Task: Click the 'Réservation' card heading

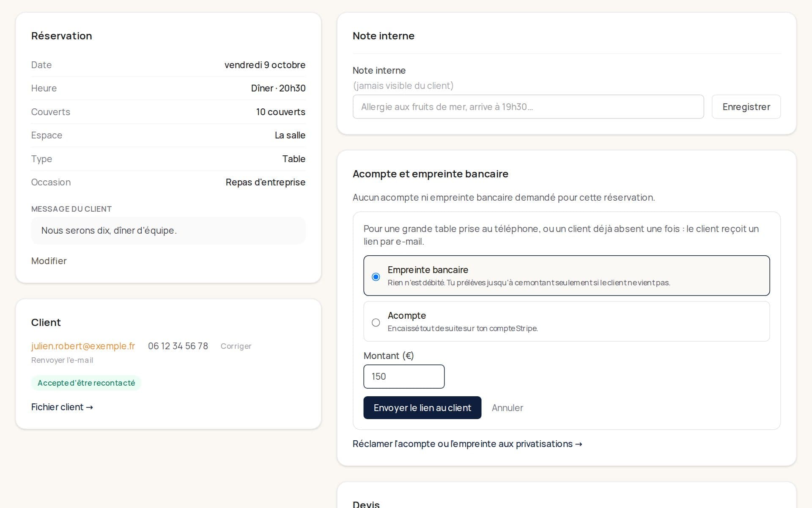Action: coord(62,36)
